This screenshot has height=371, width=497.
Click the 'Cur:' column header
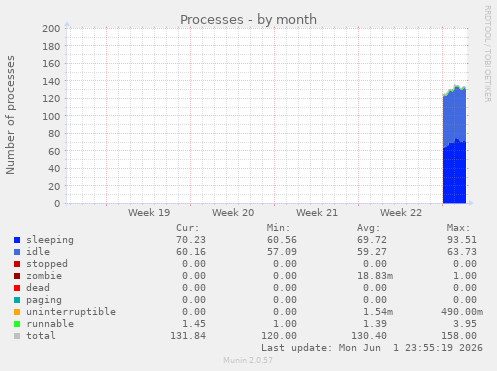pos(188,228)
